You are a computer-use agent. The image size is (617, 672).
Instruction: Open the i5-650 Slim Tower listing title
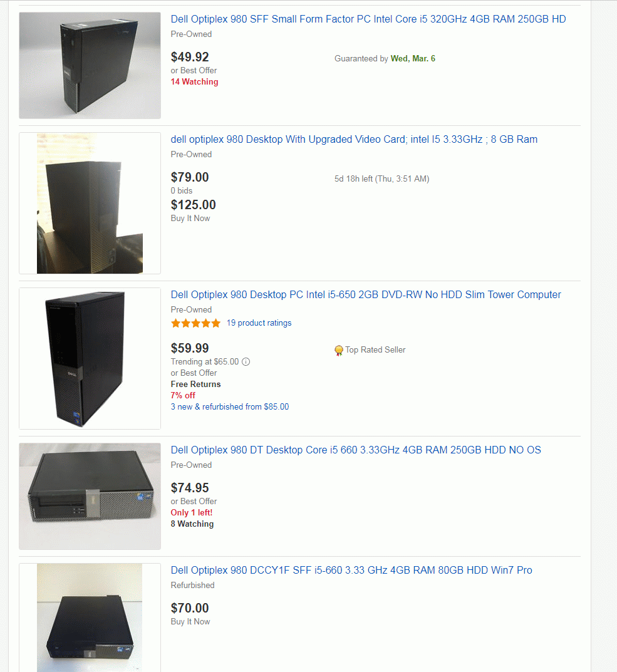tap(366, 295)
